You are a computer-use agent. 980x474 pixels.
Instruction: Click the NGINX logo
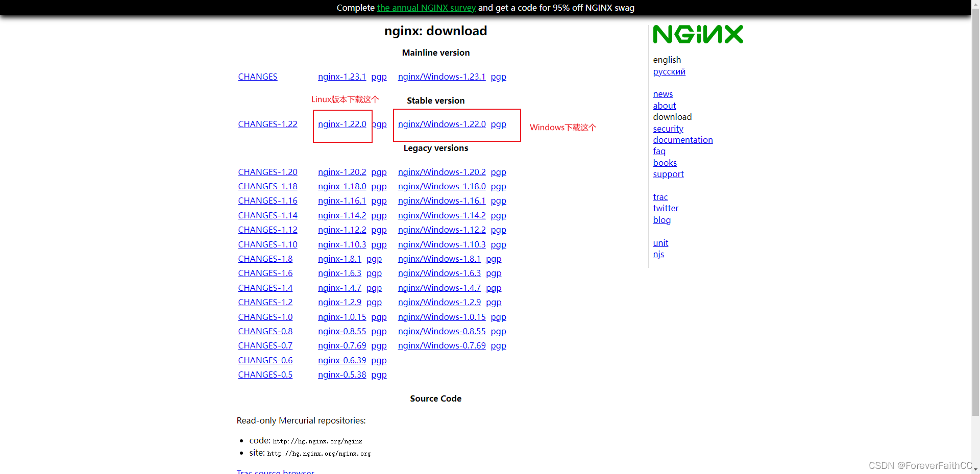click(x=698, y=34)
